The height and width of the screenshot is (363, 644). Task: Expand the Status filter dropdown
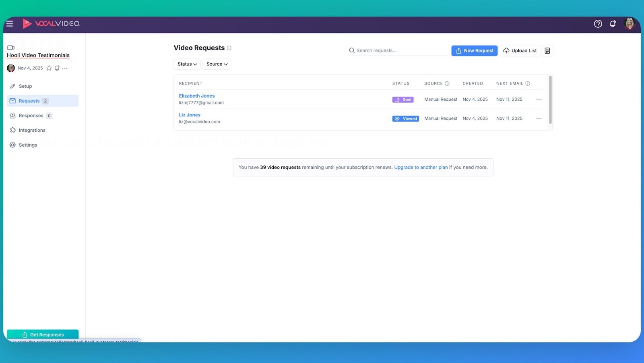[x=187, y=64]
